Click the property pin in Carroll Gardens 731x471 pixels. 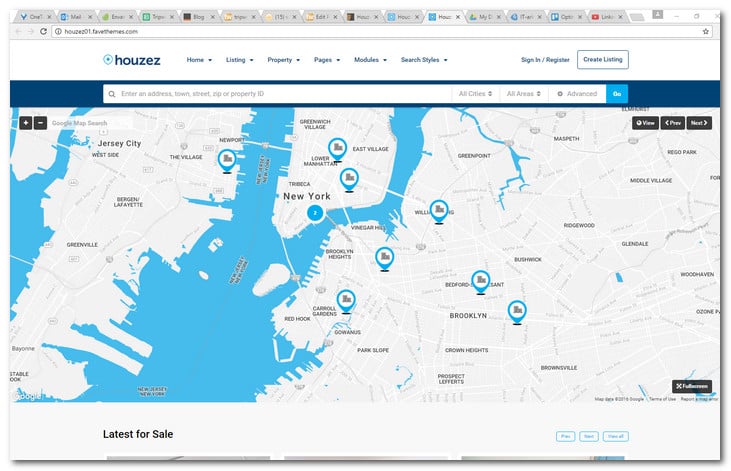tap(346, 299)
